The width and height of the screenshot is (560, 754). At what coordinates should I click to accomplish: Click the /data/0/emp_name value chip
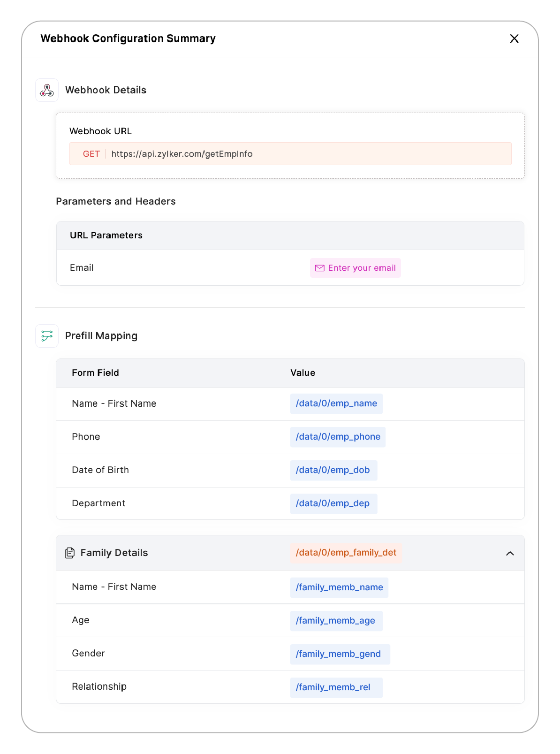pos(336,404)
